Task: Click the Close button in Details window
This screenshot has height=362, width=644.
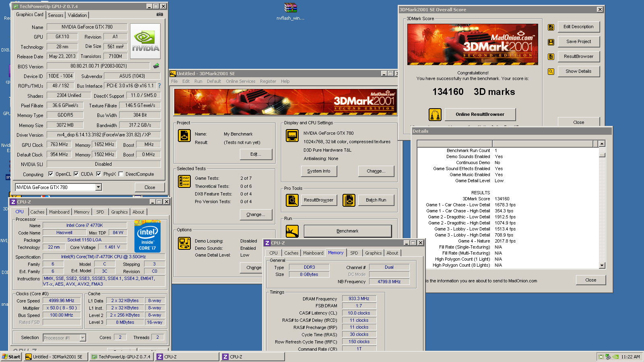Action: click(x=591, y=280)
